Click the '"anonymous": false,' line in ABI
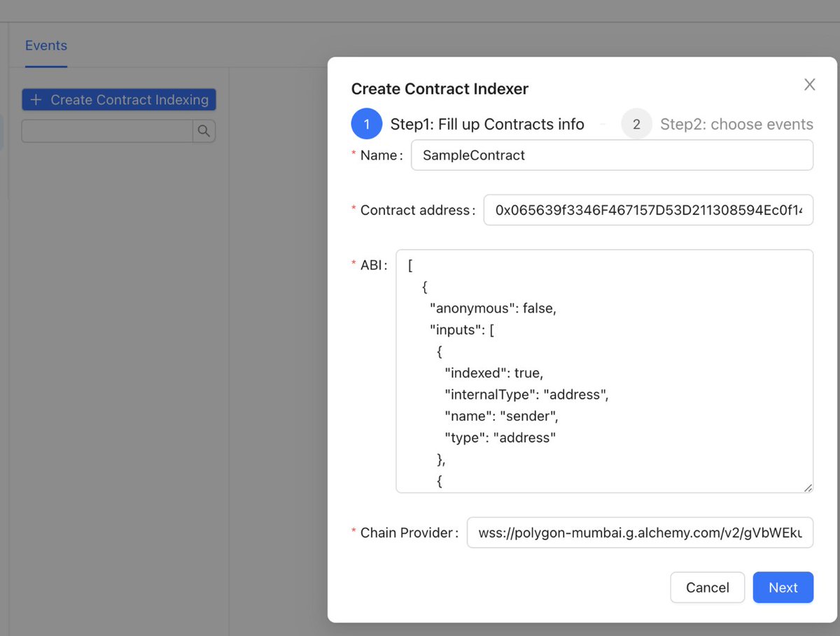840x636 pixels. 493,309
